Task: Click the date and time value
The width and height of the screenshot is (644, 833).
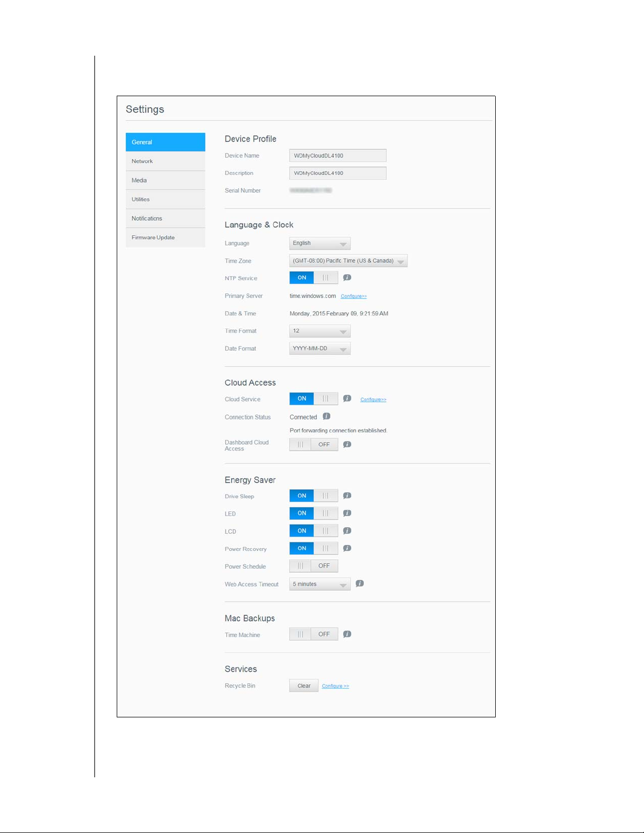Action: (x=339, y=313)
